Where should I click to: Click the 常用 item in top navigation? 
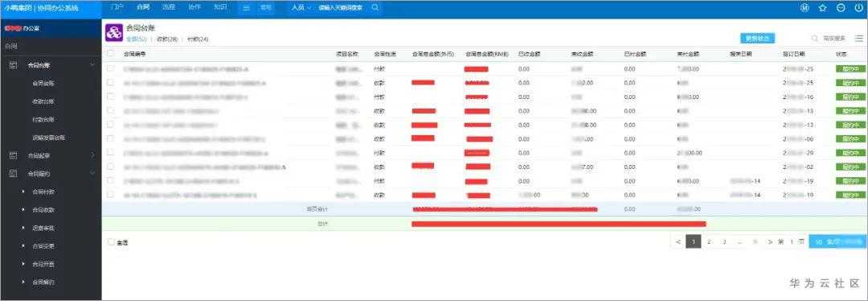point(266,8)
